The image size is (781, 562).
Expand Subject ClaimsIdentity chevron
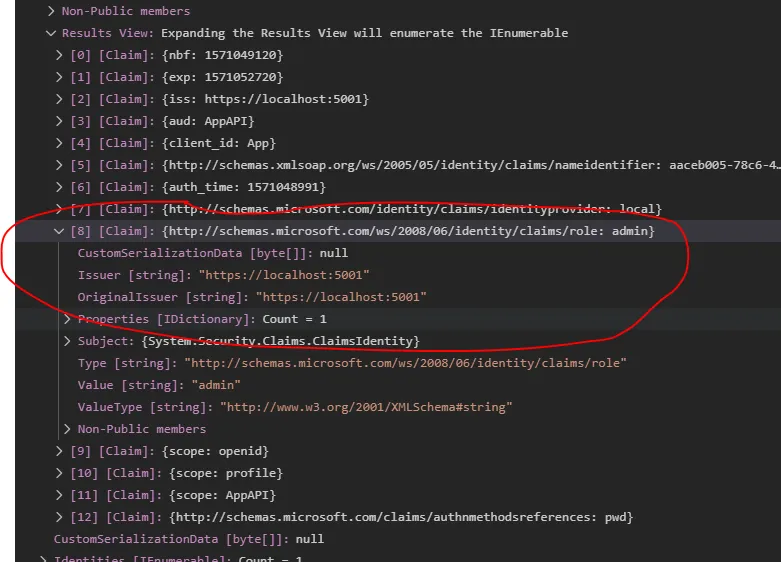(67, 341)
